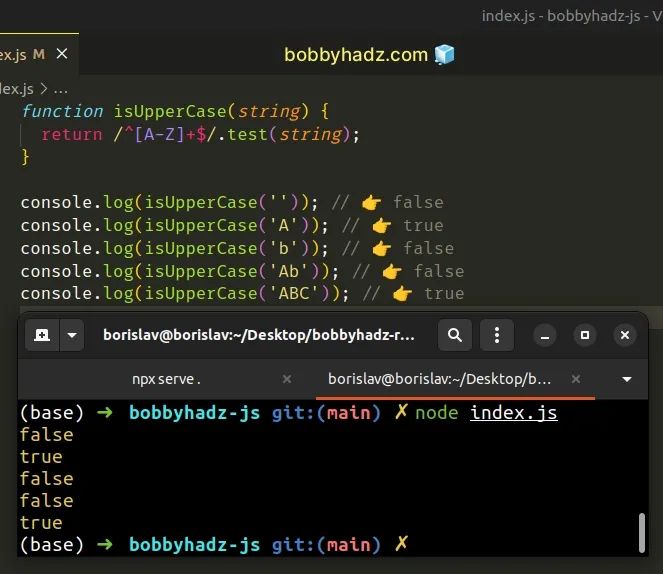This screenshot has width=663, height=574.
Task: Click the isUpperCase function name in the declaration
Action: pos(170,112)
